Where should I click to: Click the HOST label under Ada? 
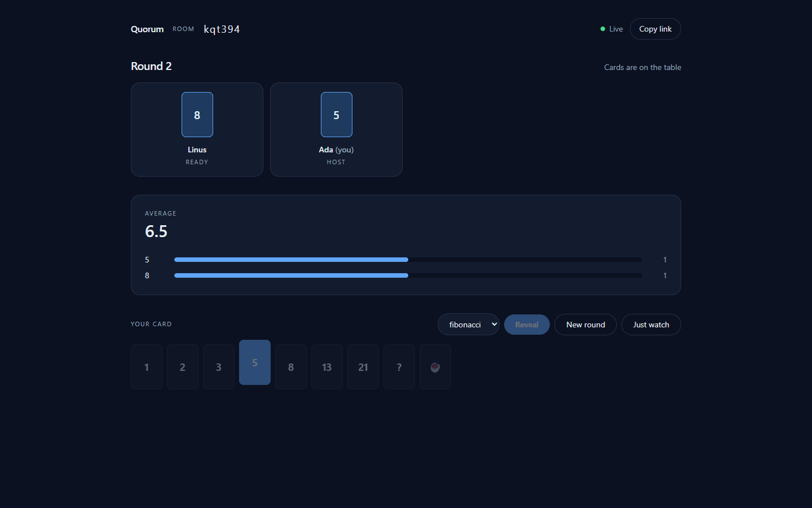[x=336, y=162]
